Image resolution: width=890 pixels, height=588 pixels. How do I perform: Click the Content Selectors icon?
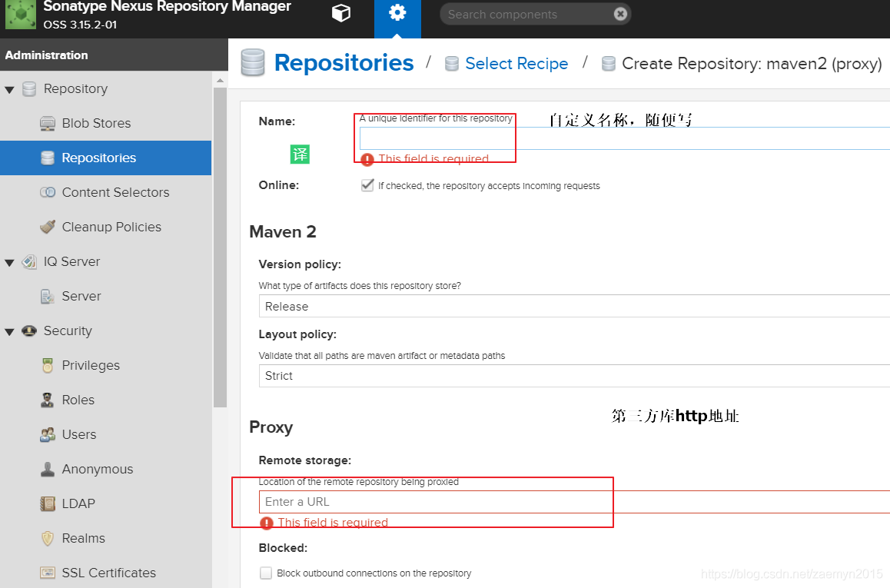(48, 192)
